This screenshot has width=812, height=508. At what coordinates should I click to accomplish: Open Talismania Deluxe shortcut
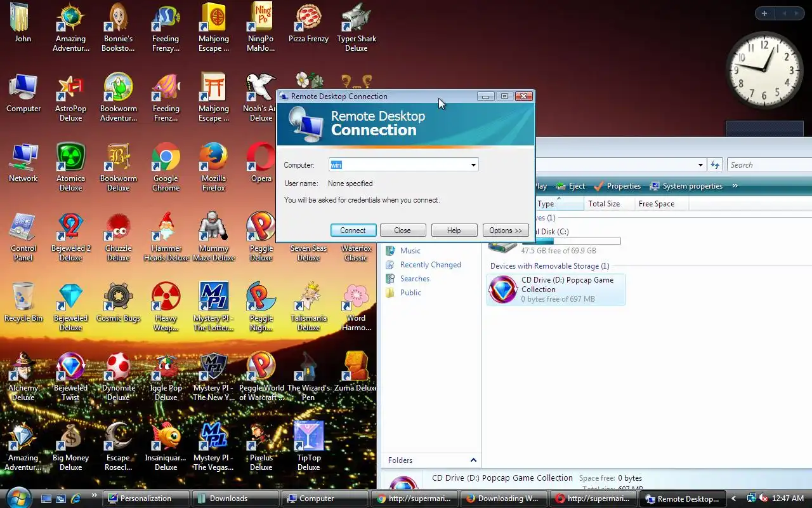click(x=308, y=307)
